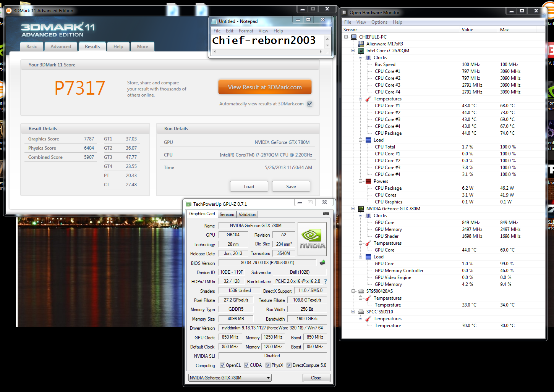Open the More tab in 3DMark
This screenshot has height=392, width=554.
coord(143,47)
